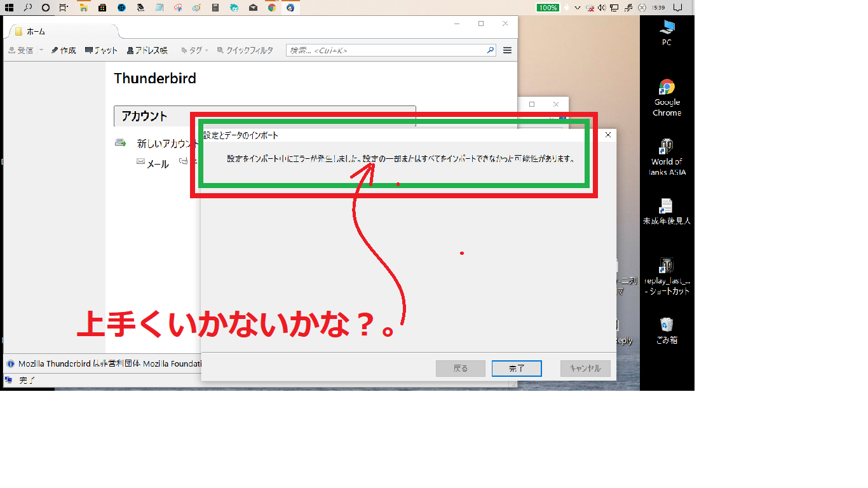
Task: Click the disabled 戻る button
Action: click(x=461, y=369)
